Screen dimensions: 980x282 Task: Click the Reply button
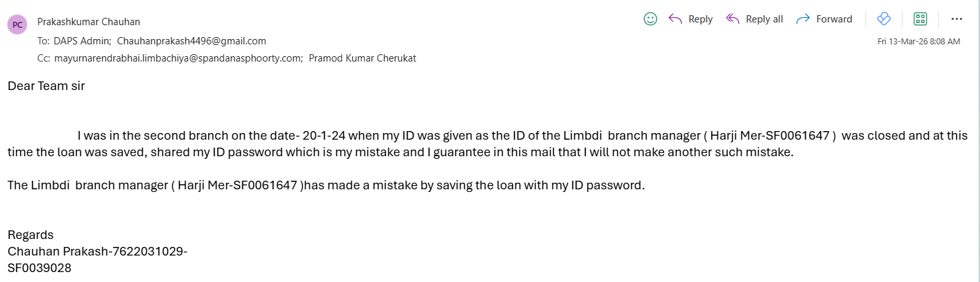pyautogui.click(x=691, y=19)
